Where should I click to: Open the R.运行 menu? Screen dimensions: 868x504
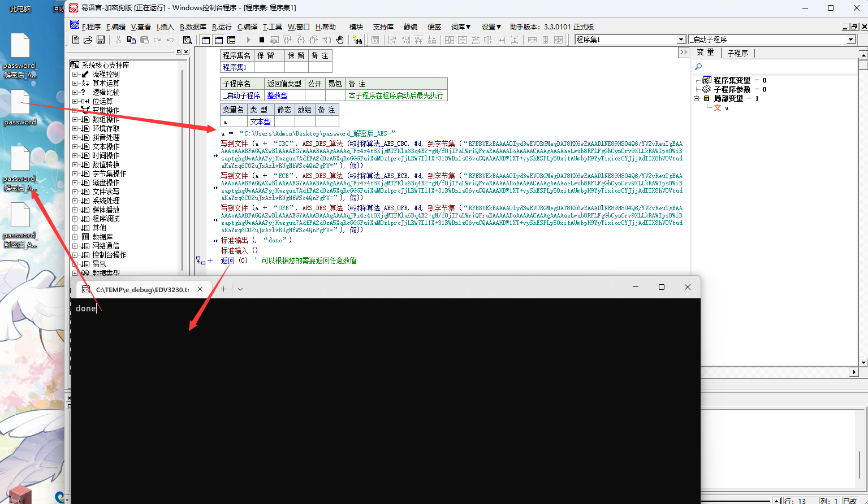(x=222, y=27)
